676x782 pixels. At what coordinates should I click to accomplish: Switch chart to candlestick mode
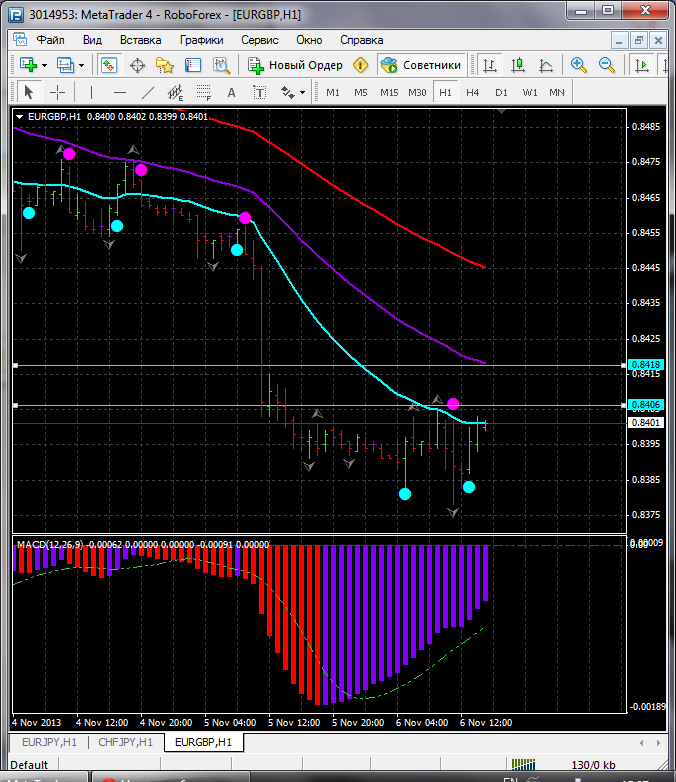point(518,65)
